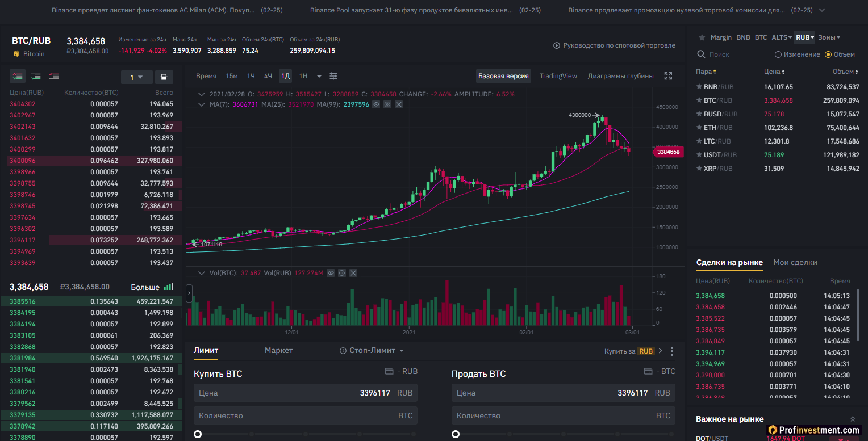868x441 pixels.
Task: Select the 4Ч chart interval
Action: point(268,76)
